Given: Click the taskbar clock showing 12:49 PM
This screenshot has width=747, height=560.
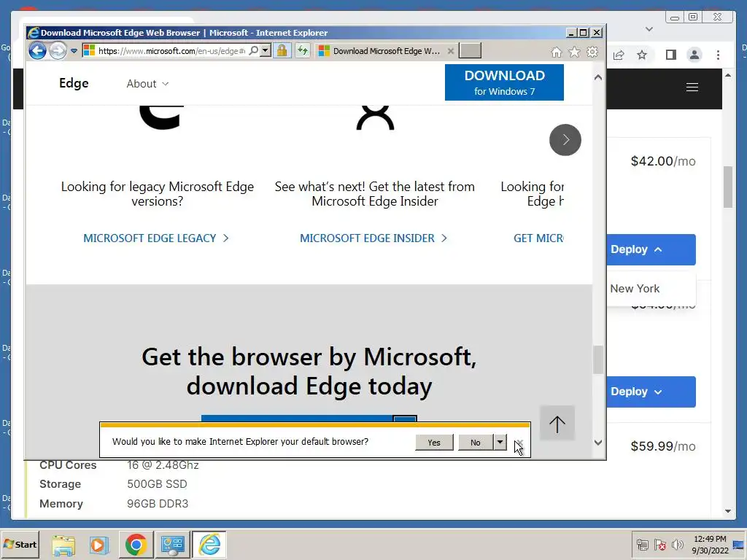Looking at the screenshot, I should click(x=710, y=545).
